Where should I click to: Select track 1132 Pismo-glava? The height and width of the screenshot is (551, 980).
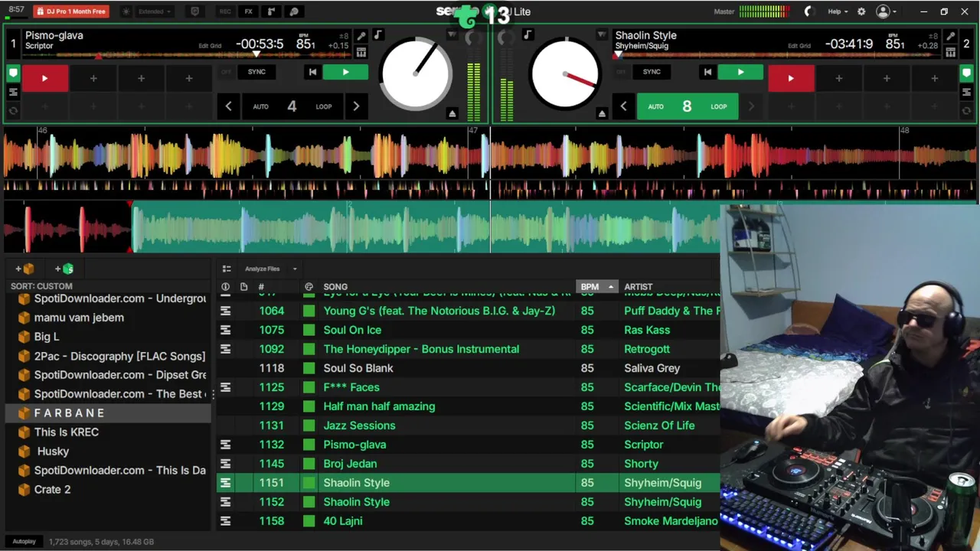point(468,445)
